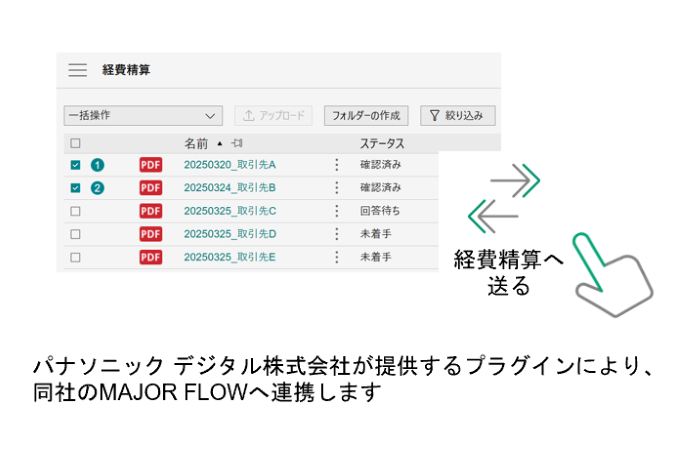The height and width of the screenshot is (454, 686).
Task: Open the three-dot menu for 20250320_取引先A
Action: point(336,165)
